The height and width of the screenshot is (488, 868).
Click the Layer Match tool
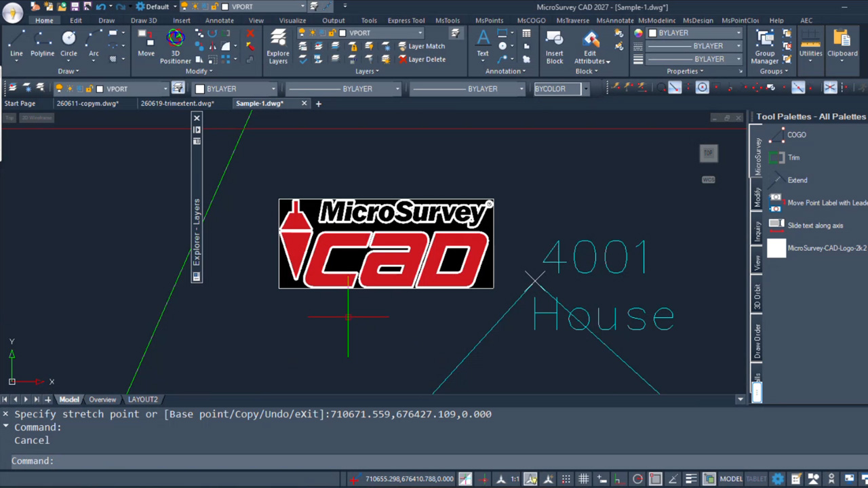coord(420,46)
